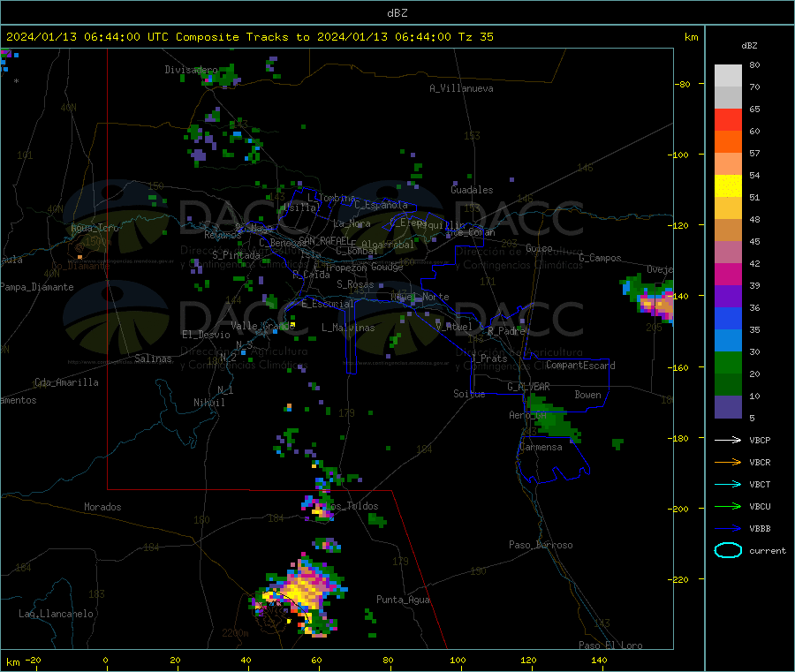This screenshot has width=795, height=672.
Task: Click the Divisadero location label
Action: click(x=191, y=70)
